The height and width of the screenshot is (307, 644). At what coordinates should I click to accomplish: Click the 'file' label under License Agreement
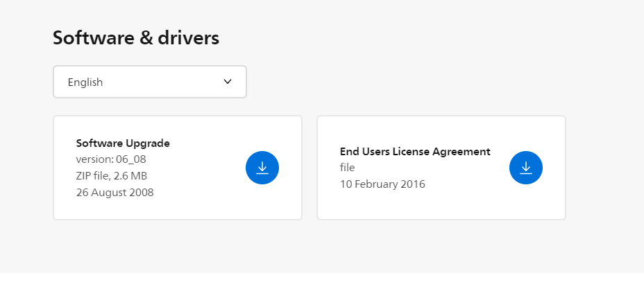[347, 168]
